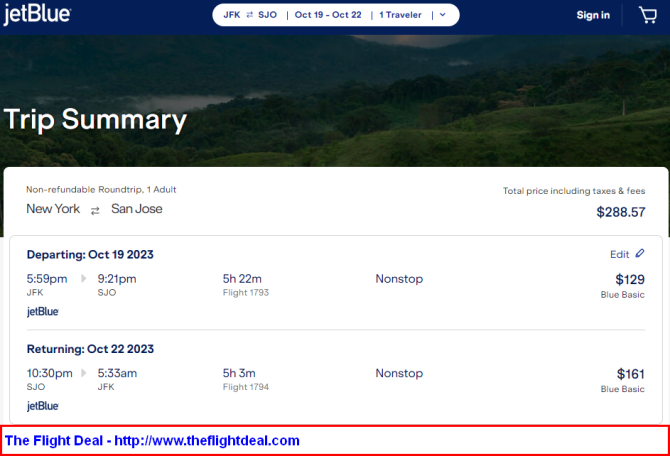
Task: Click Blue Basic under $129
Action: [x=623, y=294]
